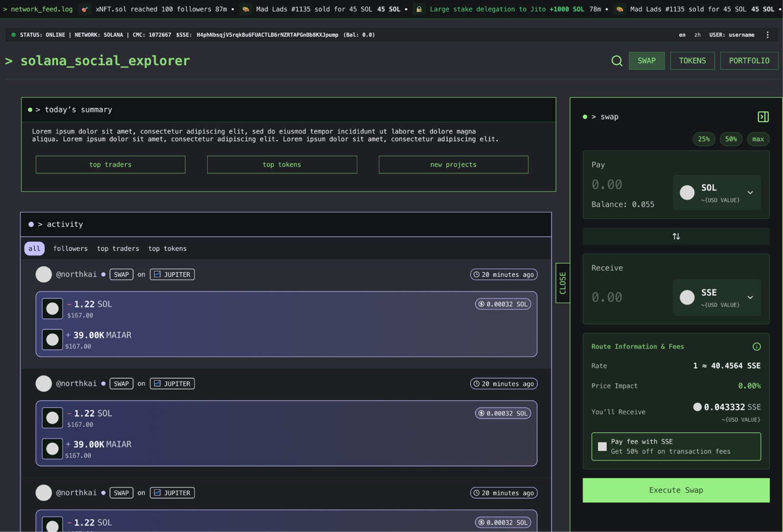Click the green dot beside today's summary
783x532 pixels.
(x=30, y=110)
